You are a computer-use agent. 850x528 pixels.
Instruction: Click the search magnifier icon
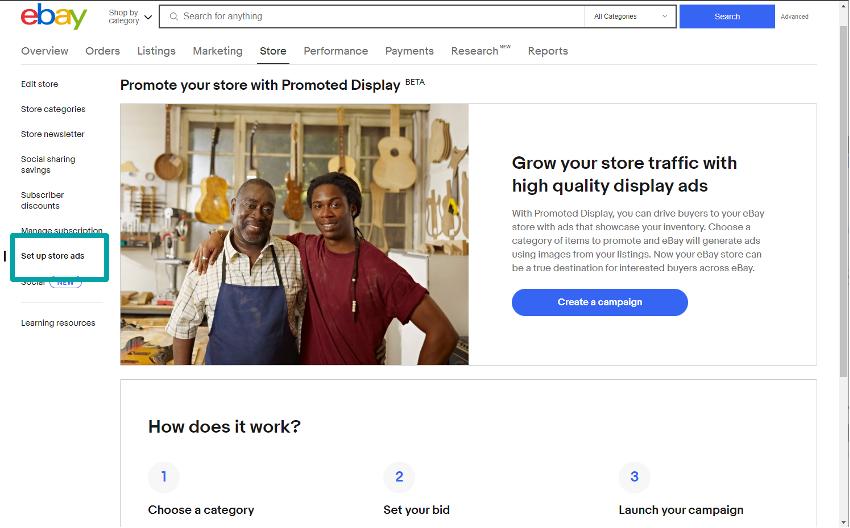(174, 16)
